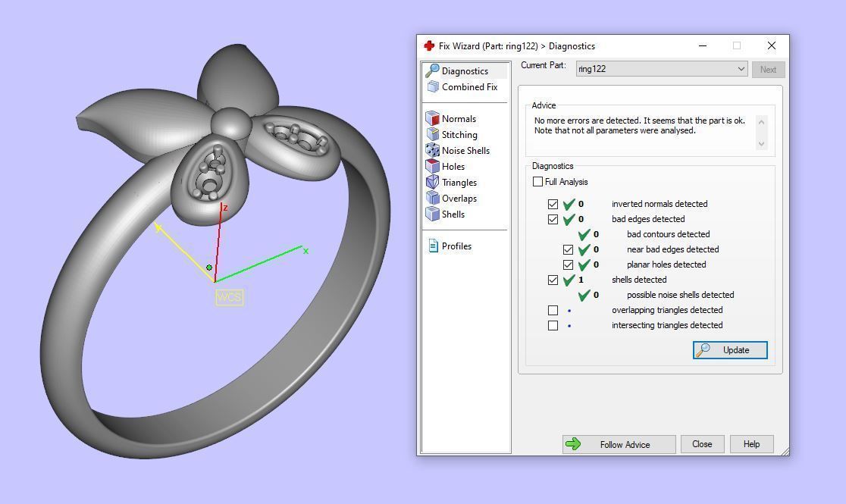Uncheck near bad edges detected checkbox

pos(568,249)
